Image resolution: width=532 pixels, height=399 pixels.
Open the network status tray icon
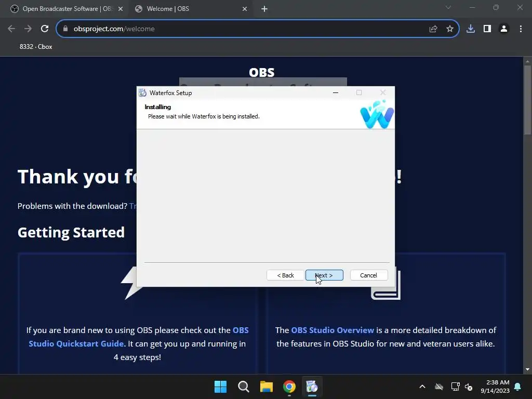point(455,387)
